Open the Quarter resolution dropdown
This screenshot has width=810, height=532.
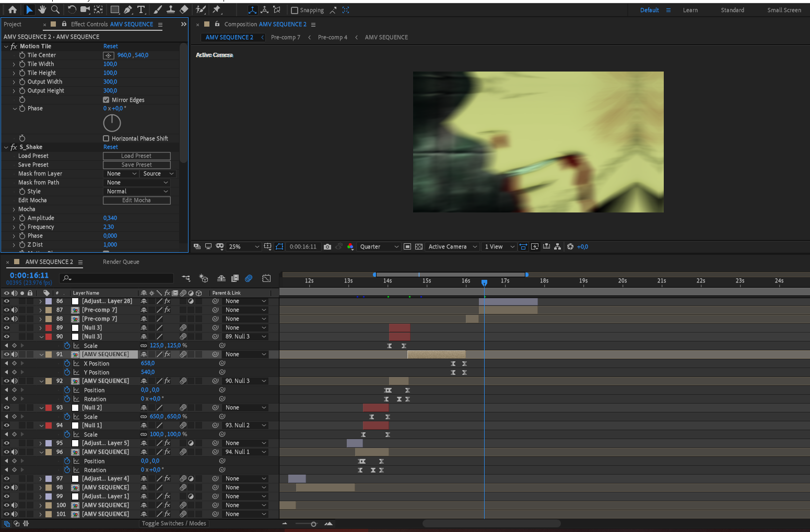click(379, 247)
